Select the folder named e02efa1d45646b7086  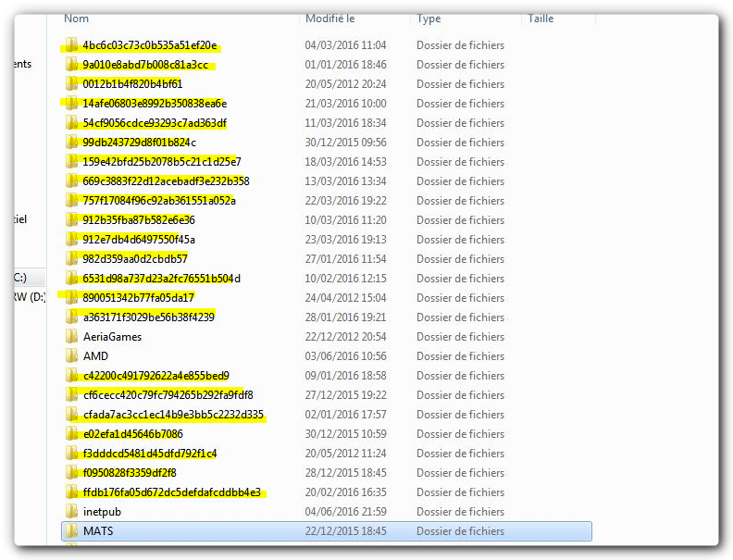[132, 434]
